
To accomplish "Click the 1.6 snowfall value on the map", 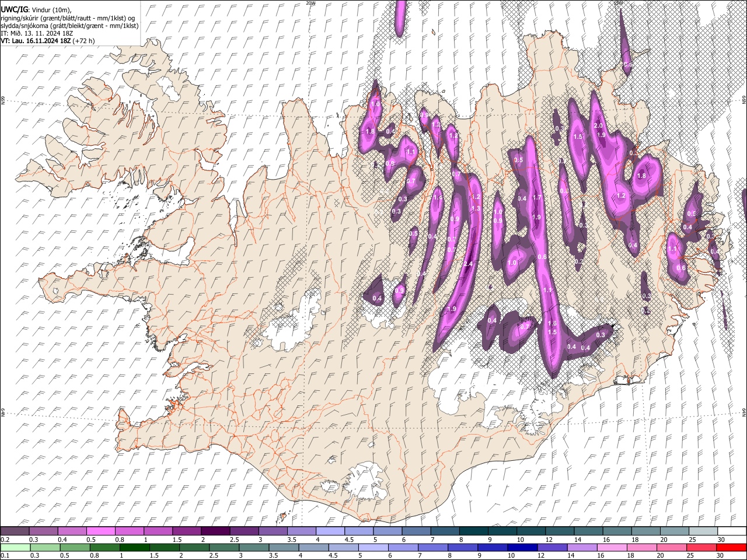I will [x=553, y=324].
